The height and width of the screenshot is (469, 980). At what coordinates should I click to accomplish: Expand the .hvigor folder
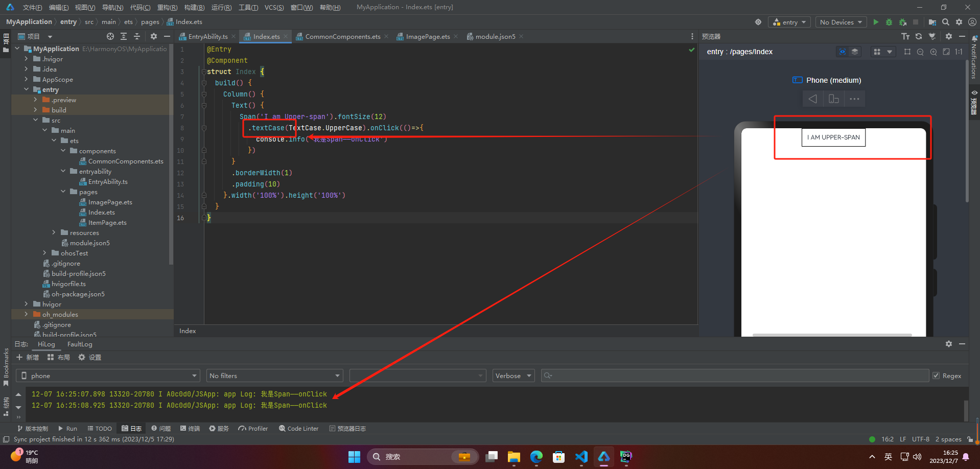coord(26,59)
